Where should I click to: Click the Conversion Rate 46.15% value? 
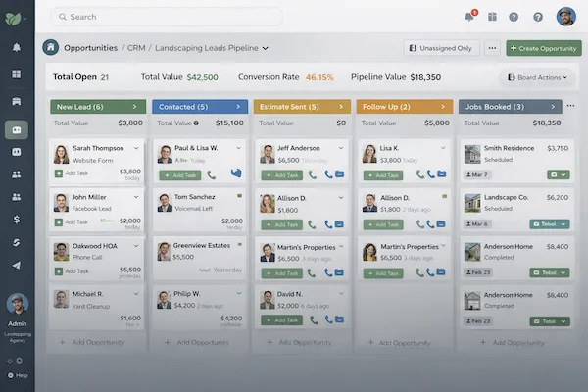coord(319,77)
